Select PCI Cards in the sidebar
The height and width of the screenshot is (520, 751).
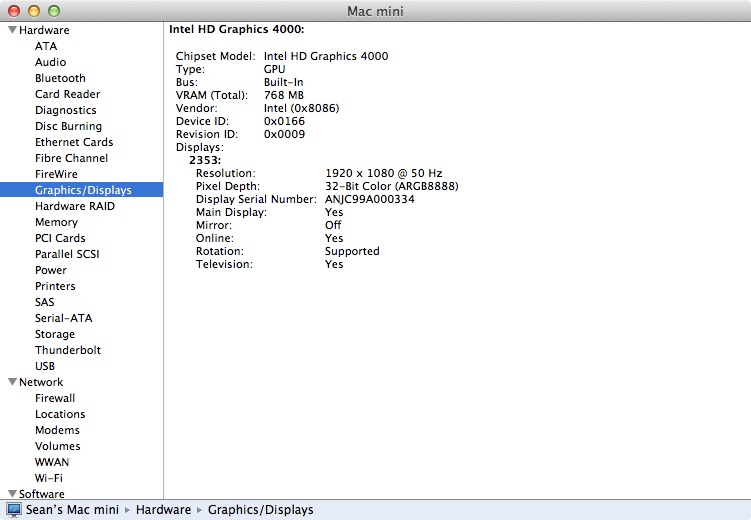coord(60,238)
